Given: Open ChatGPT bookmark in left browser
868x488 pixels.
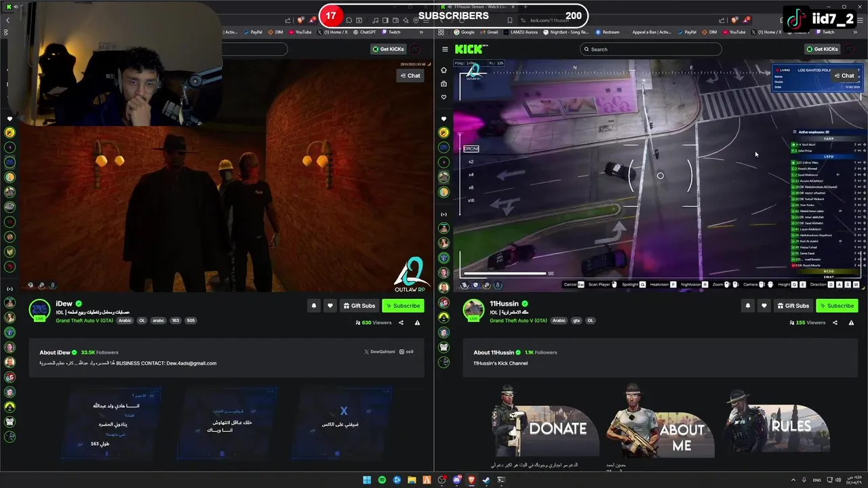Looking at the screenshot, I should (364, 32).
